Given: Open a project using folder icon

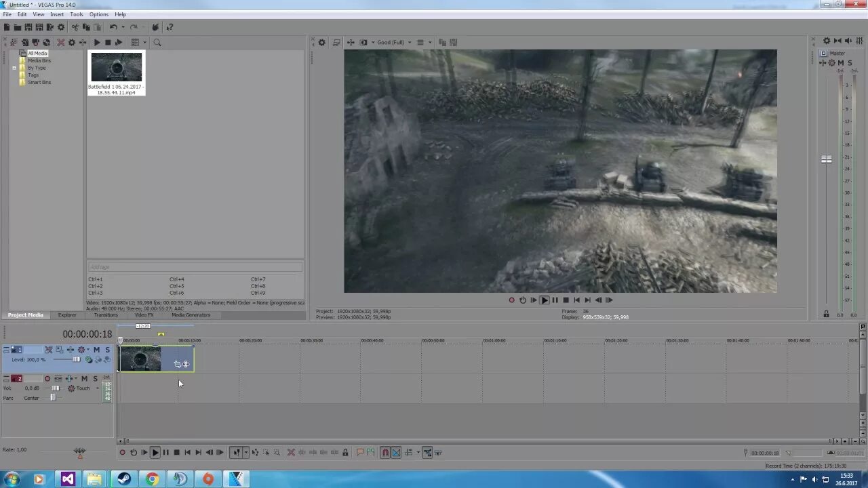Looking at the screenshot, I should click(18, 27).
